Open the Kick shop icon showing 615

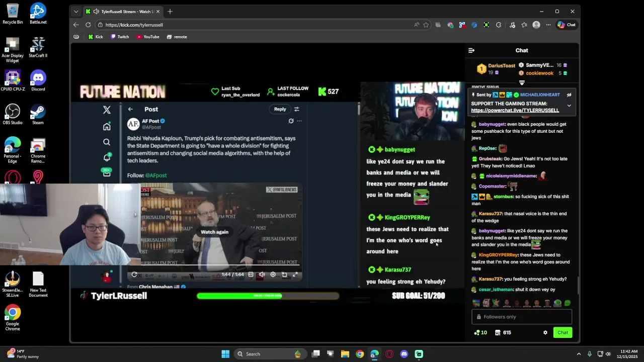(503, 332)
